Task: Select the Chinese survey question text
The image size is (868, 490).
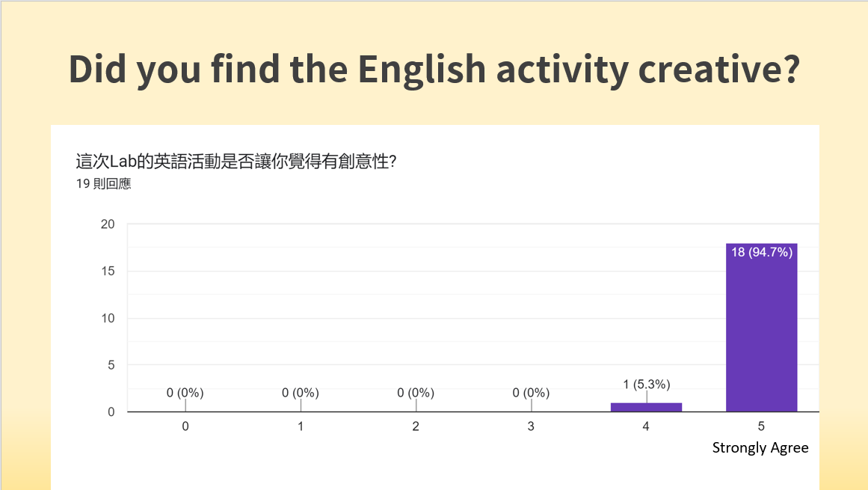Action: (236, 161)
